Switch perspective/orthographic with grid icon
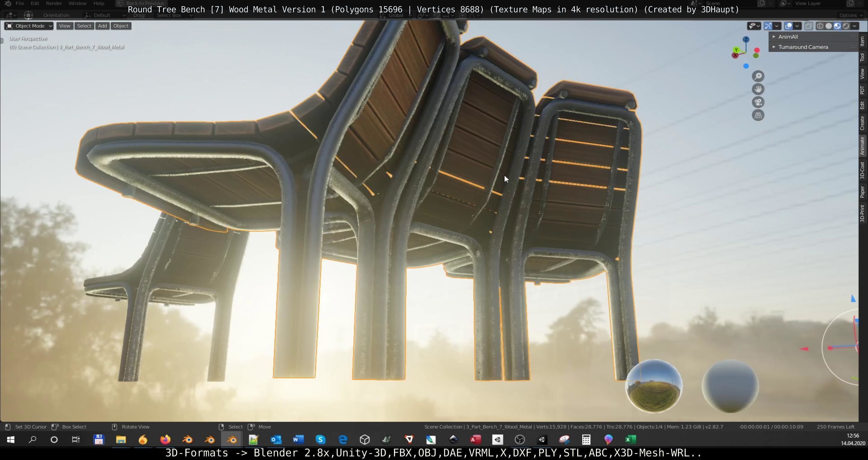 coord(758,115)
